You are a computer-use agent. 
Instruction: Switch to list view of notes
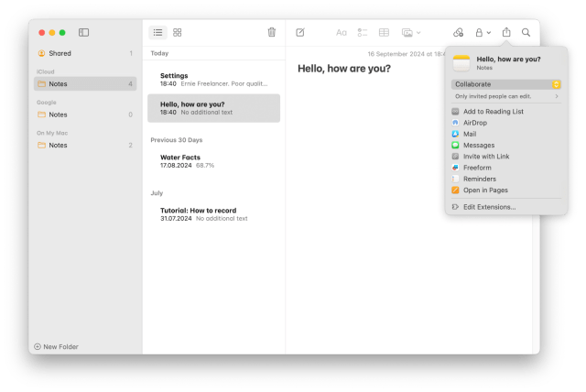click(x=157, y=32)
